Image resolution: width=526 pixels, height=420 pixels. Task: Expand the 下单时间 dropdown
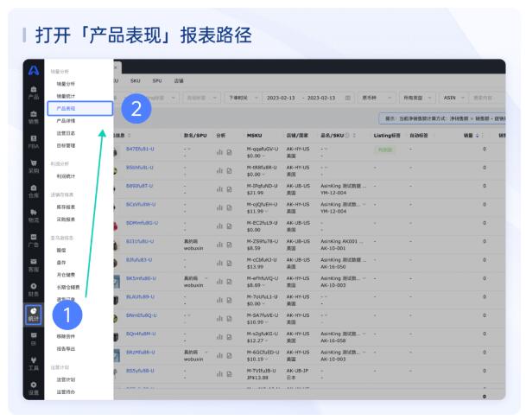point(239,99)
